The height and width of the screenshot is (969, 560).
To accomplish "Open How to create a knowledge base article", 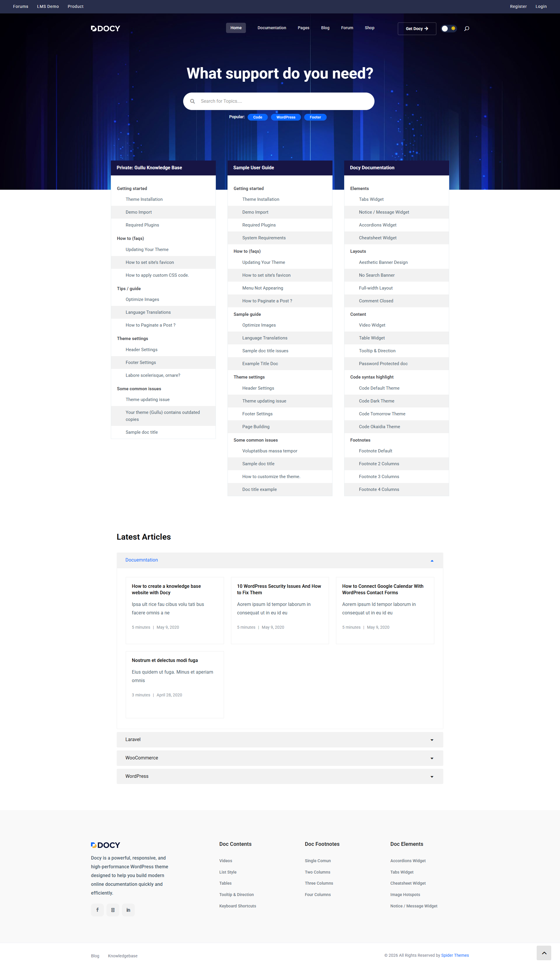I will click(x=167, y=590).
